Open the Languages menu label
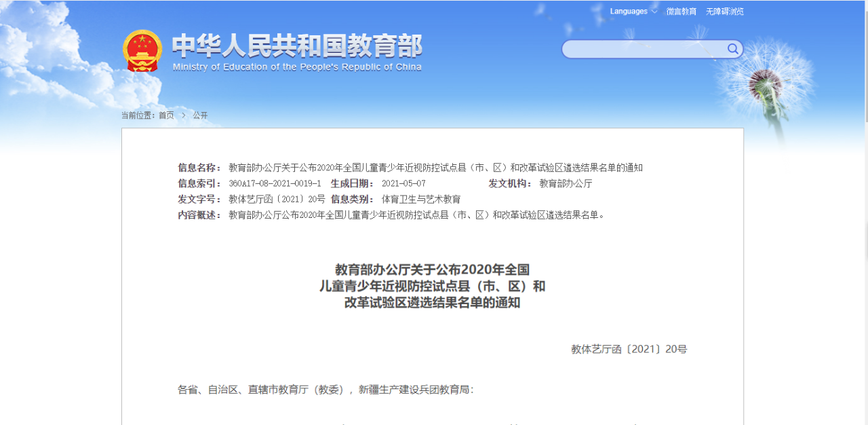 pos(629,12)
